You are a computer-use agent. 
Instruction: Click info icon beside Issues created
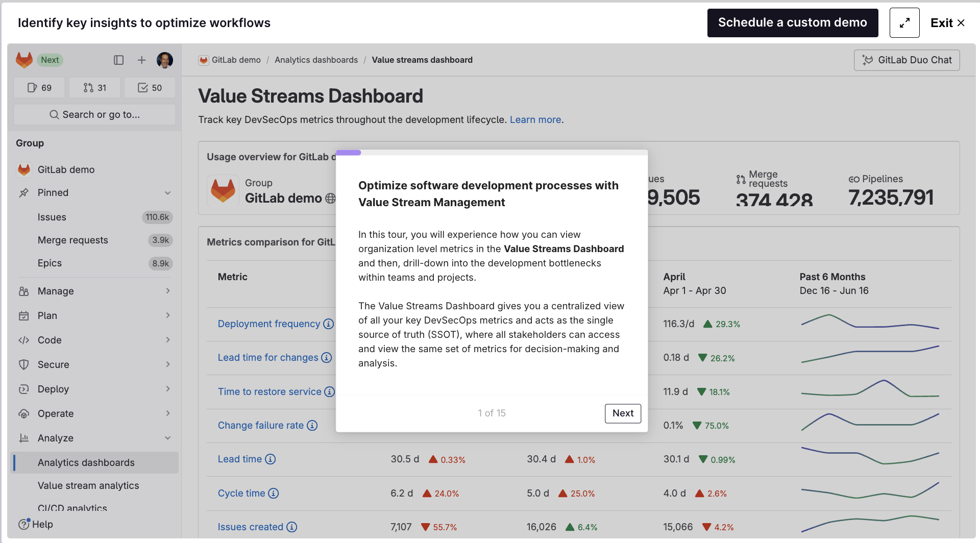tap(292, 527)
